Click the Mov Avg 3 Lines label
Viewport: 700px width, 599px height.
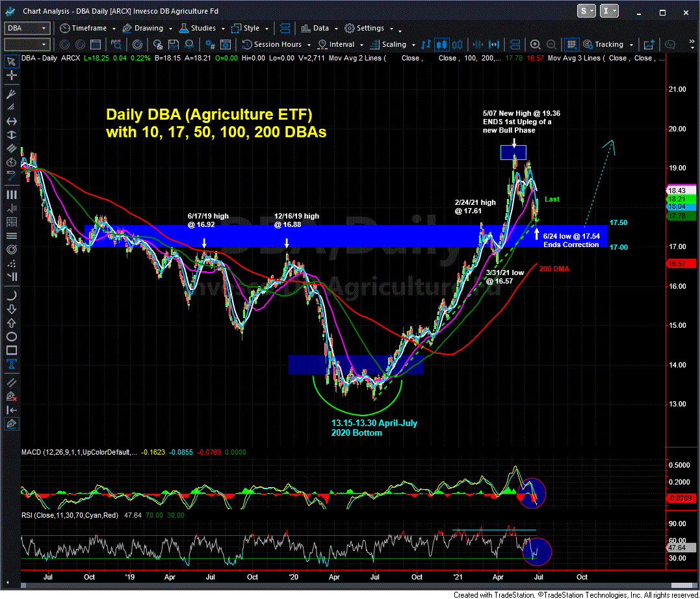(575, 58)
